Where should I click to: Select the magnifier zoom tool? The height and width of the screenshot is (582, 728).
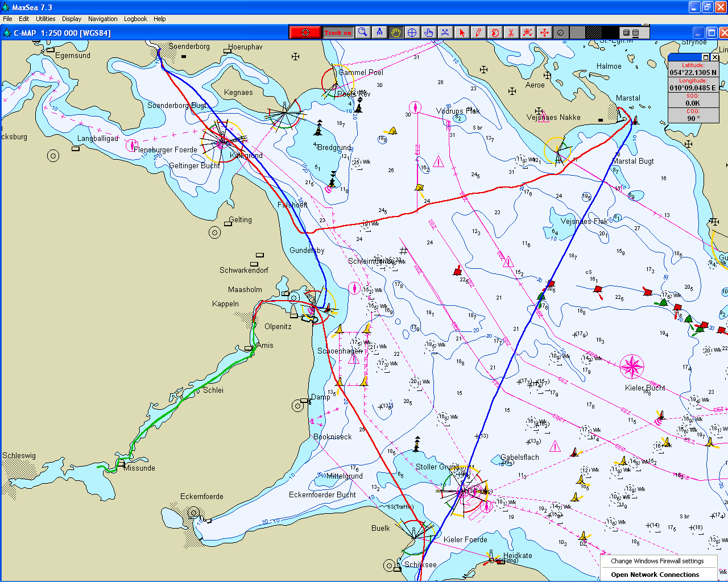coord(362,32)
